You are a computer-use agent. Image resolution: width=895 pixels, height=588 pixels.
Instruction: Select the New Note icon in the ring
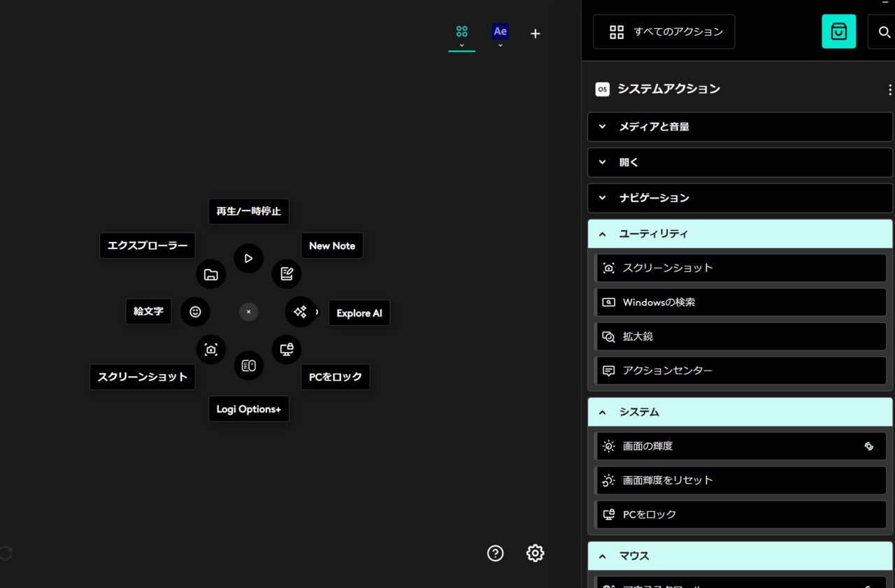pos(287,273)
